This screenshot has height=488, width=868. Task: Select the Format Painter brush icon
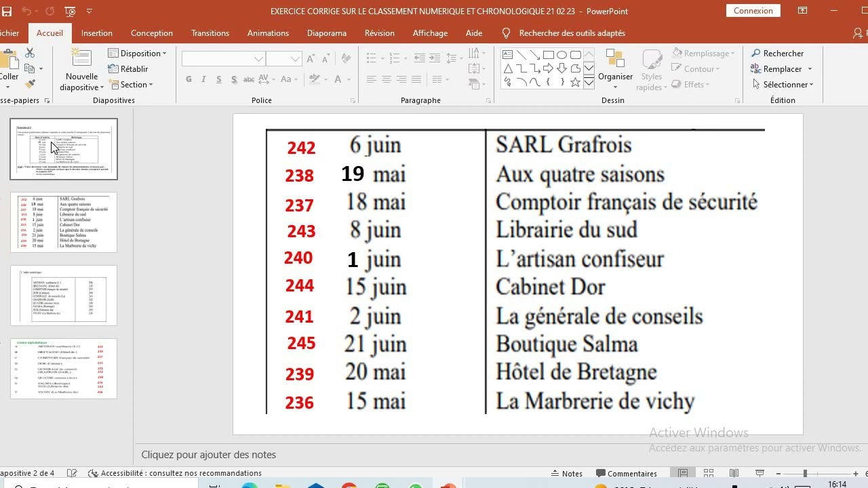[30, 84]
